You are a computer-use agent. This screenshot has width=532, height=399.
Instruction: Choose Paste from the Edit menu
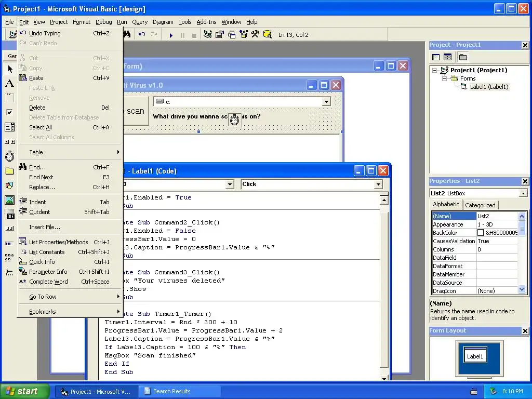click(x=70, y=78)
